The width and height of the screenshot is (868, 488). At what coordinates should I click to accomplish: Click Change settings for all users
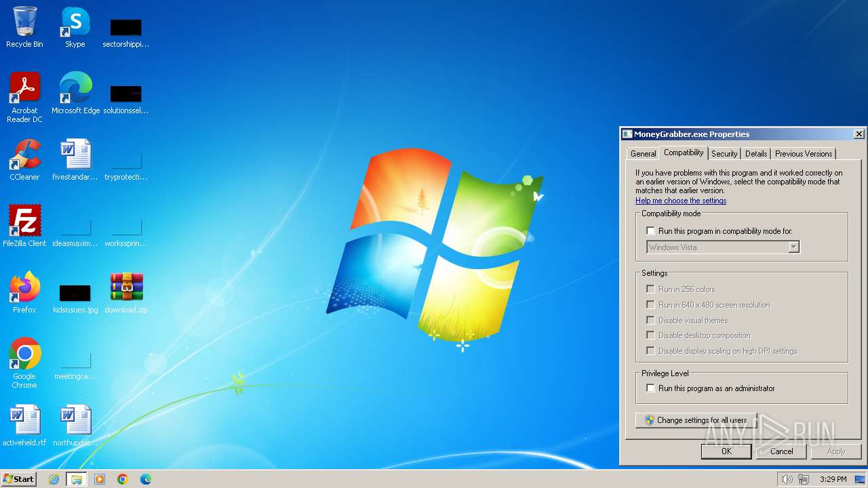696,420
